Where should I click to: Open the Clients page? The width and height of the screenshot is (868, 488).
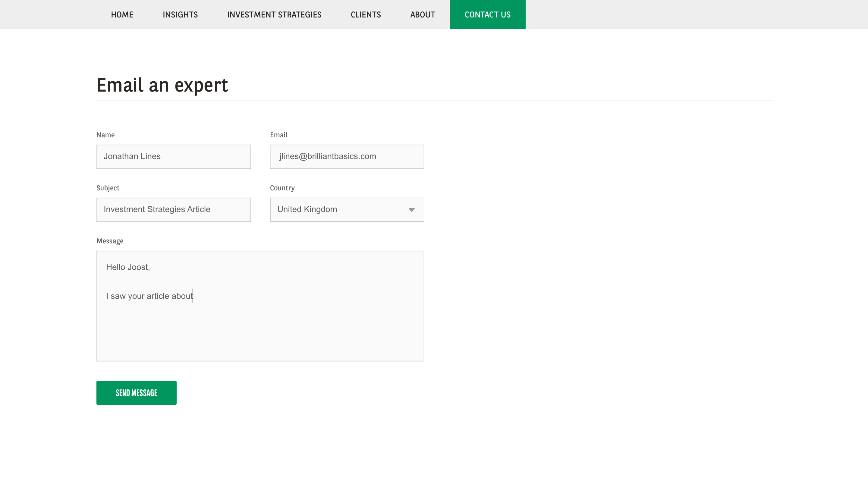click(366, 14)
